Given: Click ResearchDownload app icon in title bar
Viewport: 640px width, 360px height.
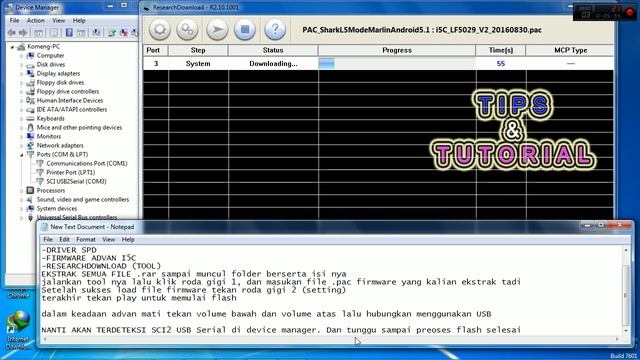Looking at the screenshot, I should (146, 7).
